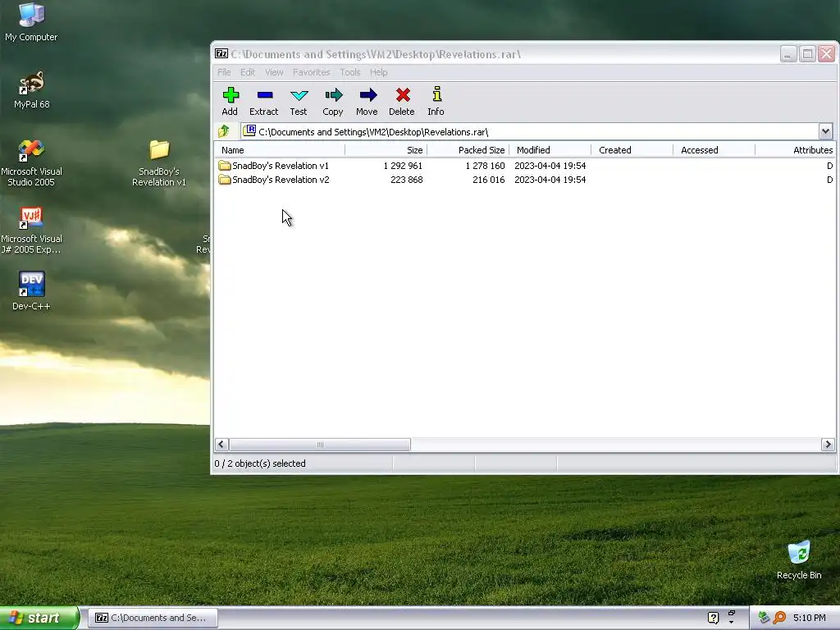This screenshot has width=840, height=630.
Task: Click the Copy toolbar button
Action: click(x=333, y=101)
